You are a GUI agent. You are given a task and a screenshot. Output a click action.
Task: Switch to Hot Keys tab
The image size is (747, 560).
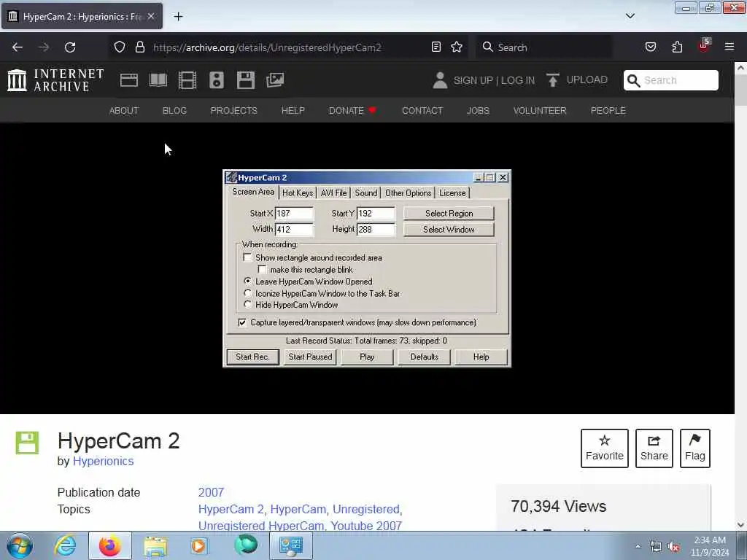tap(298, 192)
